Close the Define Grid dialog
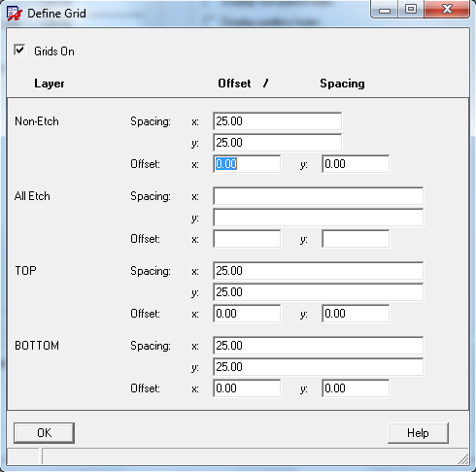This screenshot has height=472, width=476. 447,9
